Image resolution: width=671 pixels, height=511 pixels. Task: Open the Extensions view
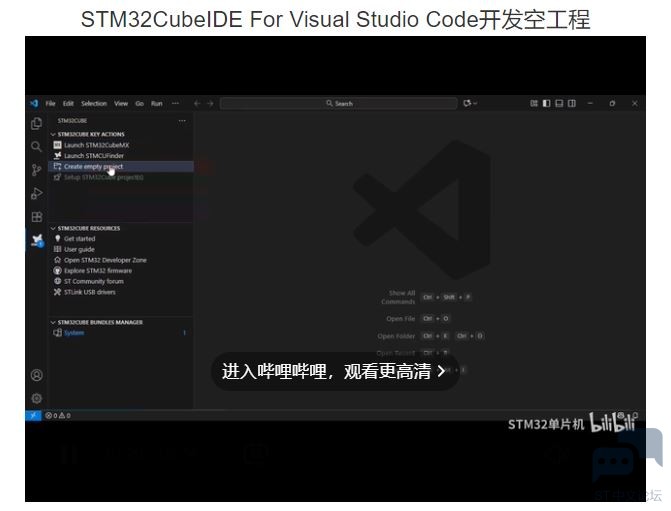click(37, 216)
